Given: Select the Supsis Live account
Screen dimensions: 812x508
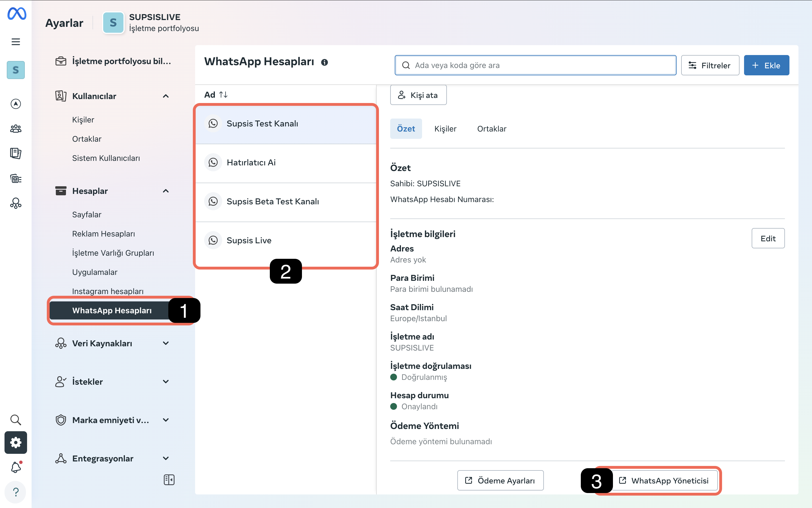Looking at the screenshot, I should (x=286, y=242).
